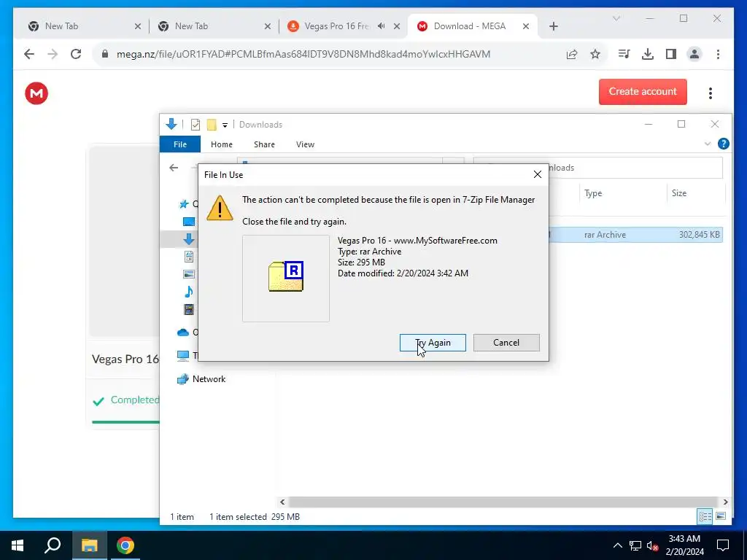Click Chrome on the taskbar

tap(125, 545)
